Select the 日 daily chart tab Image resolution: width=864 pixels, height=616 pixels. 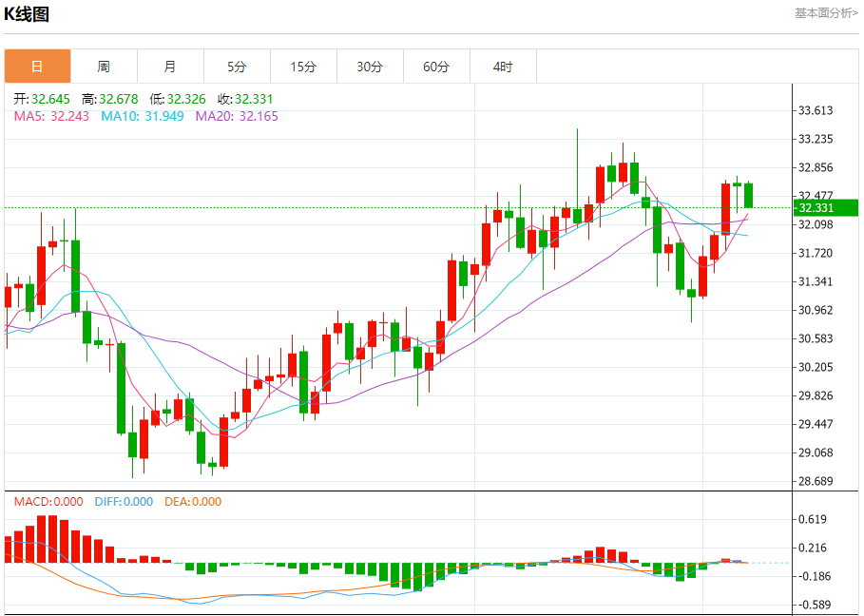click(37, 67)
